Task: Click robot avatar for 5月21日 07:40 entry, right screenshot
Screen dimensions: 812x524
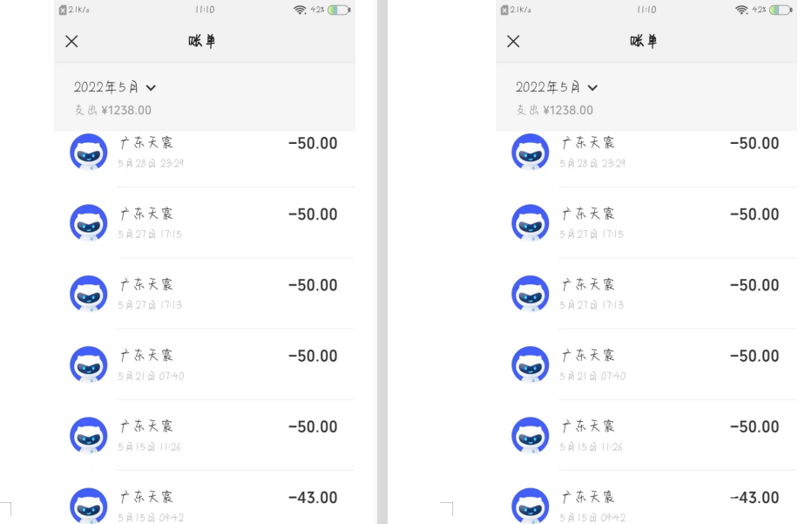Action: coord(530,364)
